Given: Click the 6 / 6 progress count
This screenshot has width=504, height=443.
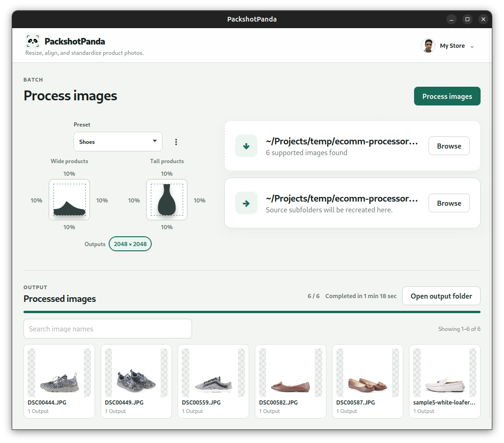Looking at the screenshot, I should click(313, 296).
